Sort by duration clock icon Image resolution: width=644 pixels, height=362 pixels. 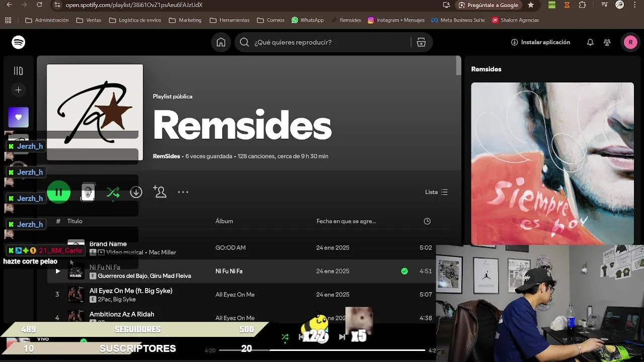427,221
